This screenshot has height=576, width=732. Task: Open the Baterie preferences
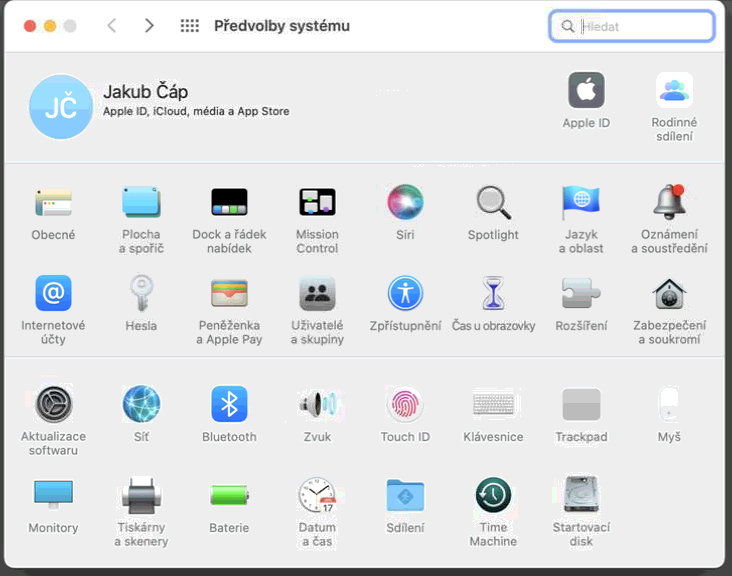click(x=229, y=495)
